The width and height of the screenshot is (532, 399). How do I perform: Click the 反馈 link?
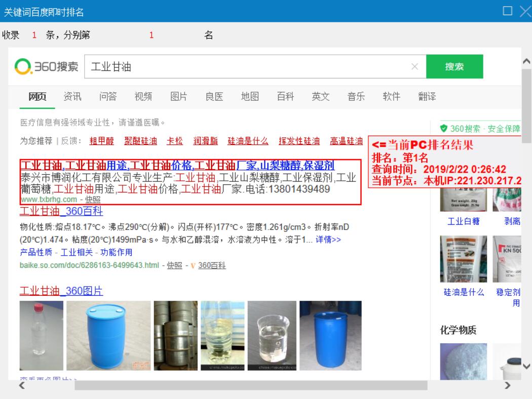coord(69,141)
